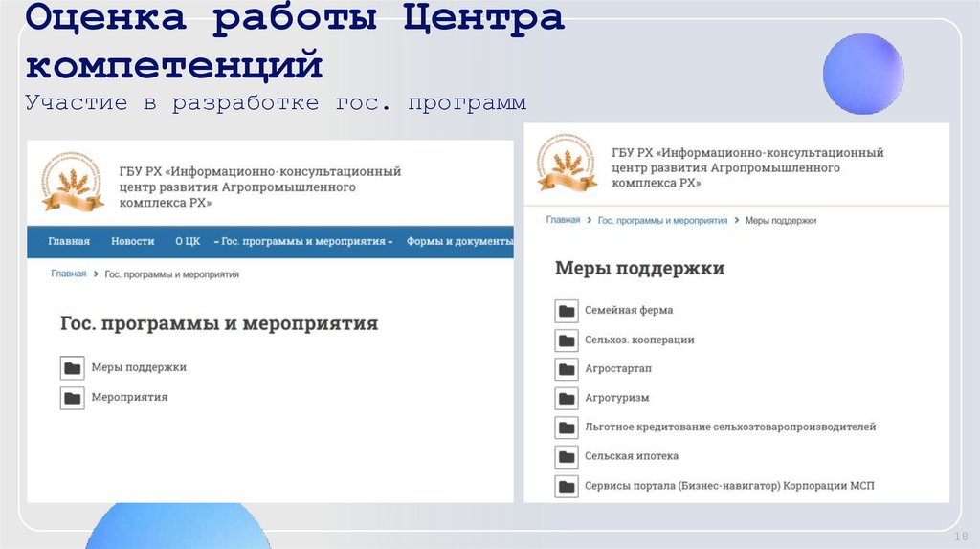Click the Главная breadcrumb link on left page
The image size is (980, 549).
69,274
